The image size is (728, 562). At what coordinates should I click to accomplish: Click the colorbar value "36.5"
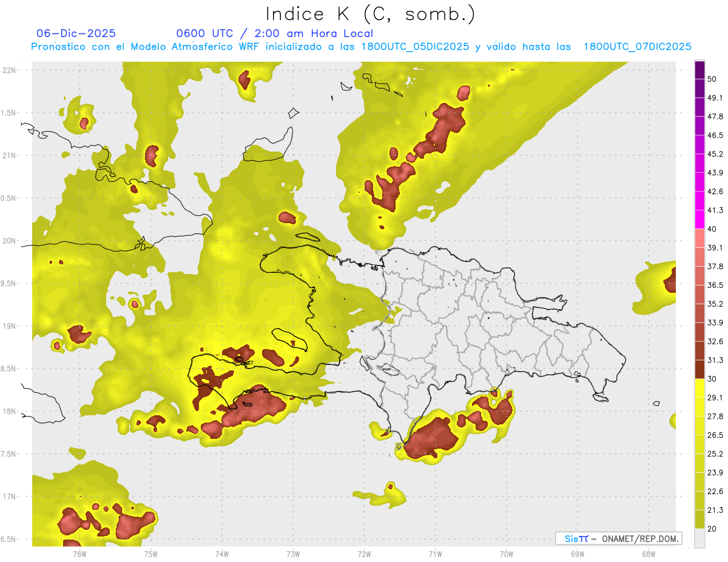point(715,285)
